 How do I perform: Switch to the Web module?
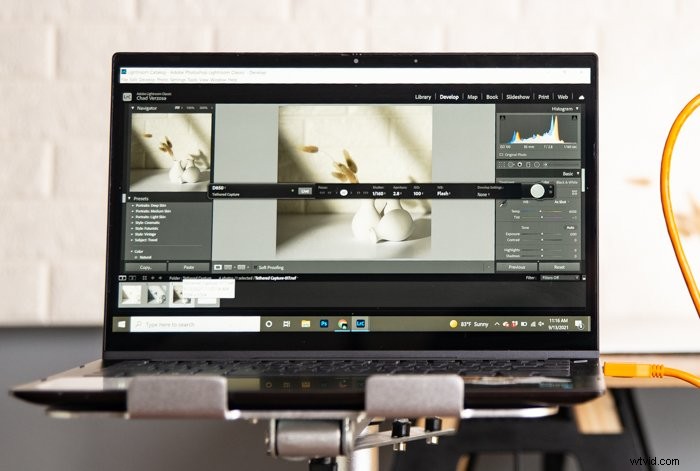tap(562, 97)
